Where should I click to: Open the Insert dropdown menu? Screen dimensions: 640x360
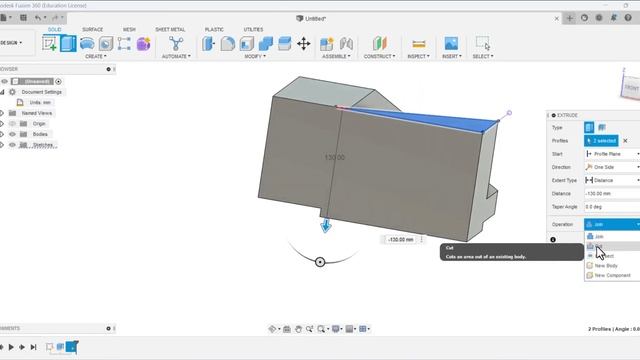click(451, 56)
